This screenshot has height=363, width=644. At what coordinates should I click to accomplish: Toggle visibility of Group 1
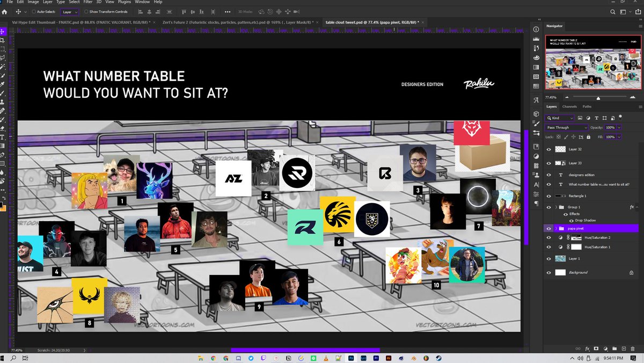click(548, 207)
